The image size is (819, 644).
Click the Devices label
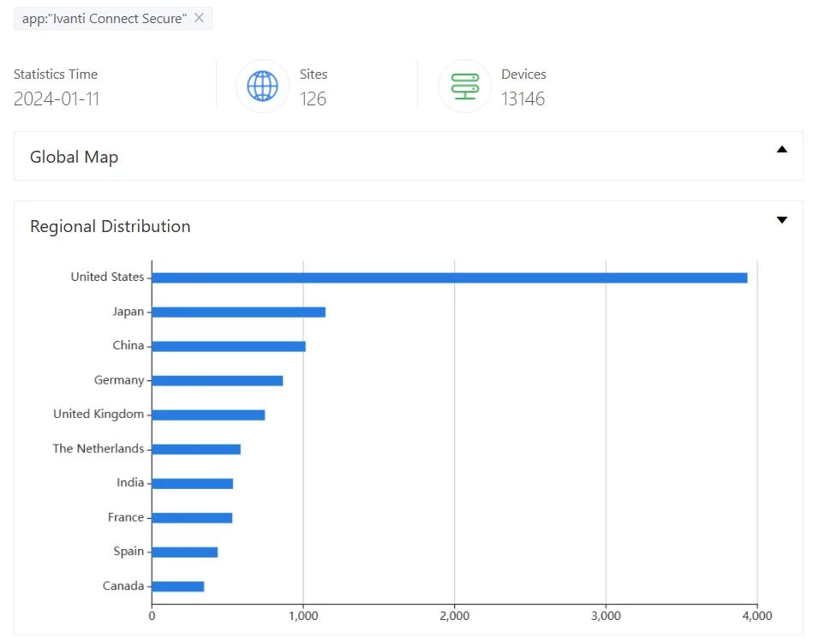pyautogui.click(x=523, y=75)
